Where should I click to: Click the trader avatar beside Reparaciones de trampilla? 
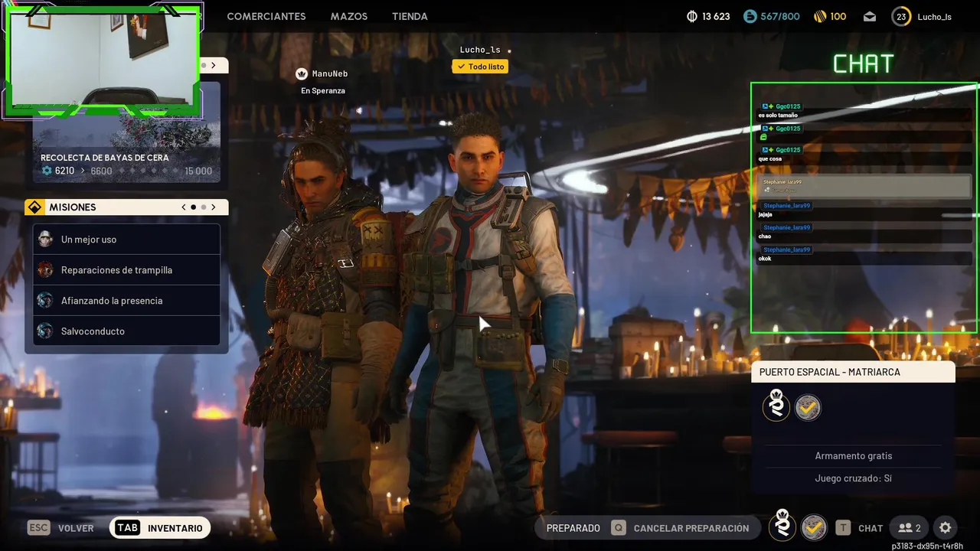(45, 269)
